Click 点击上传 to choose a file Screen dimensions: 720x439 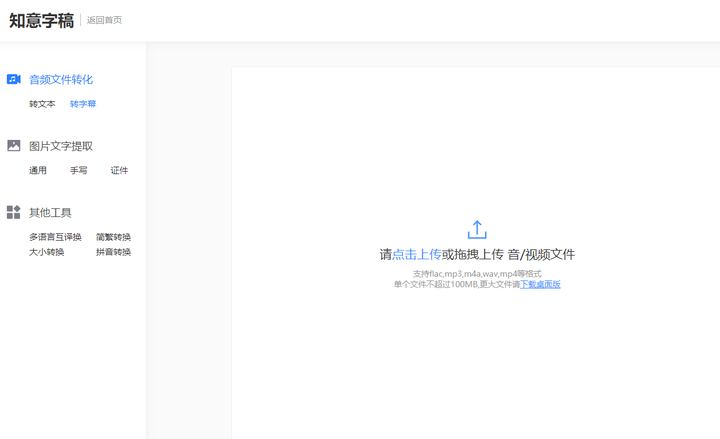(417, 254)
